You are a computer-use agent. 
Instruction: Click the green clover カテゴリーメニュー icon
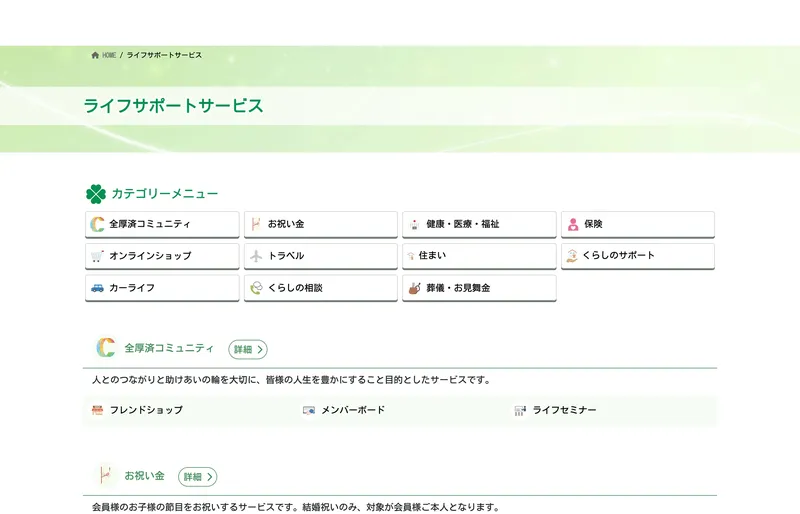coord(96,194)
